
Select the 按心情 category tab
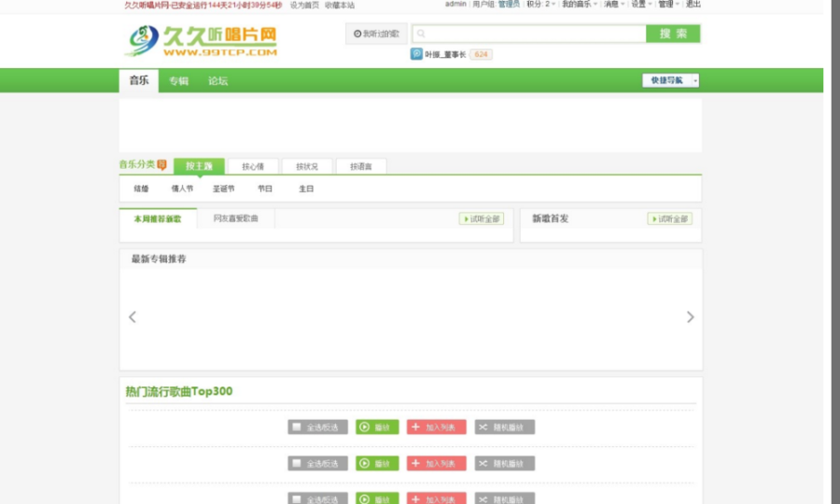[x=253, y=167]
